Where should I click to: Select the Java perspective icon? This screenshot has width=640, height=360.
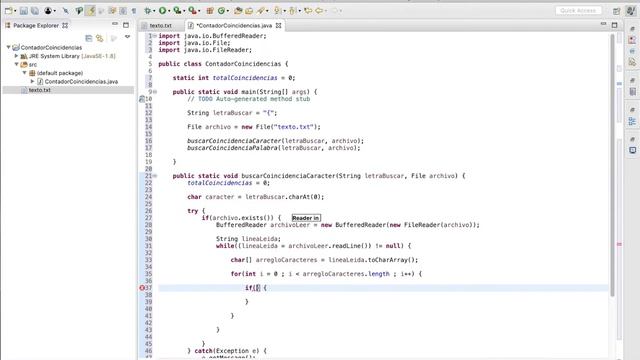coord(631,11)
